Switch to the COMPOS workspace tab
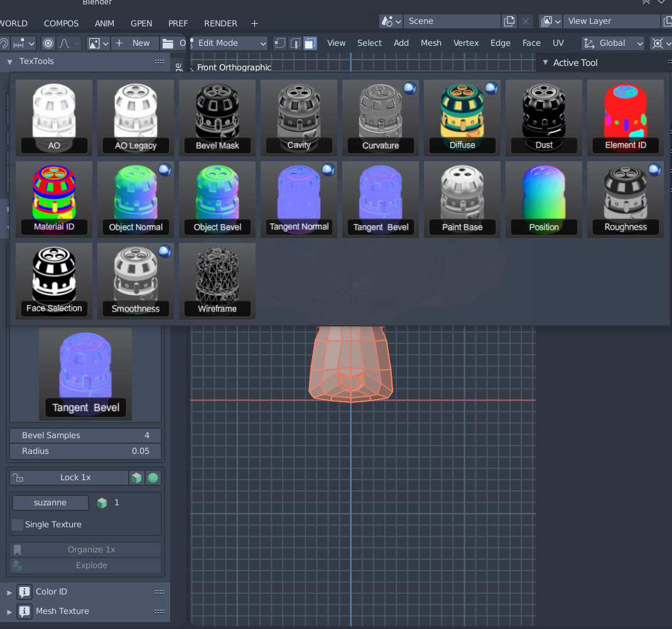This screenshot has width=672, height=629. [x=62, y=23]
